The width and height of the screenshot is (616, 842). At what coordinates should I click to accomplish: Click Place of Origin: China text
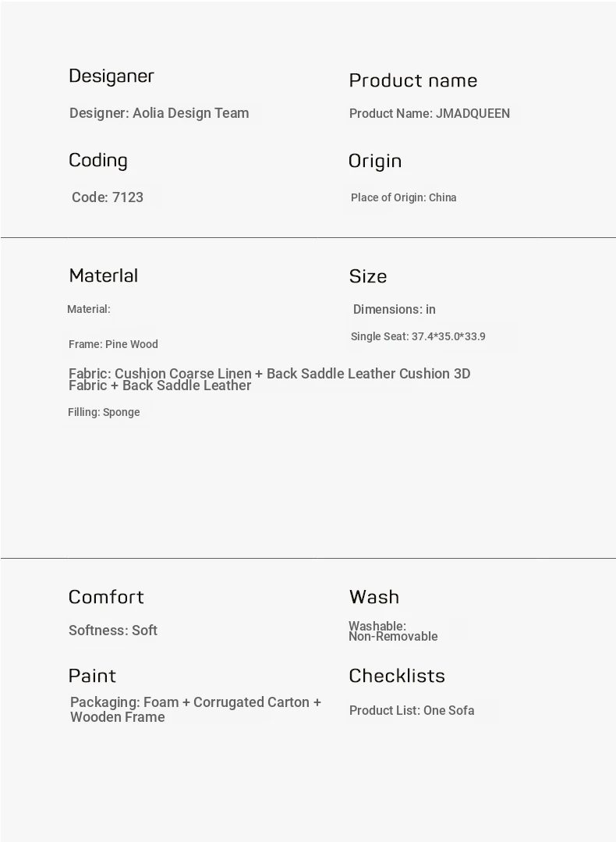pos(404,197)
